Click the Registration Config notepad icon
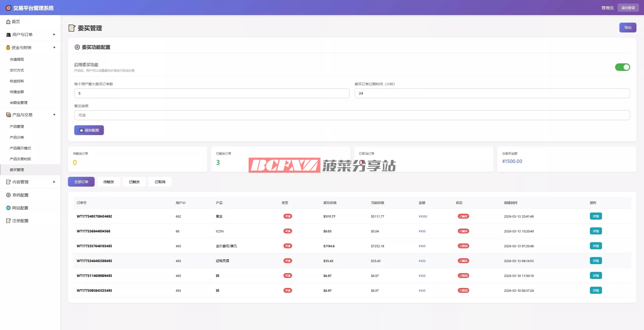The image size is (644, 330). [x=8, y=221]
